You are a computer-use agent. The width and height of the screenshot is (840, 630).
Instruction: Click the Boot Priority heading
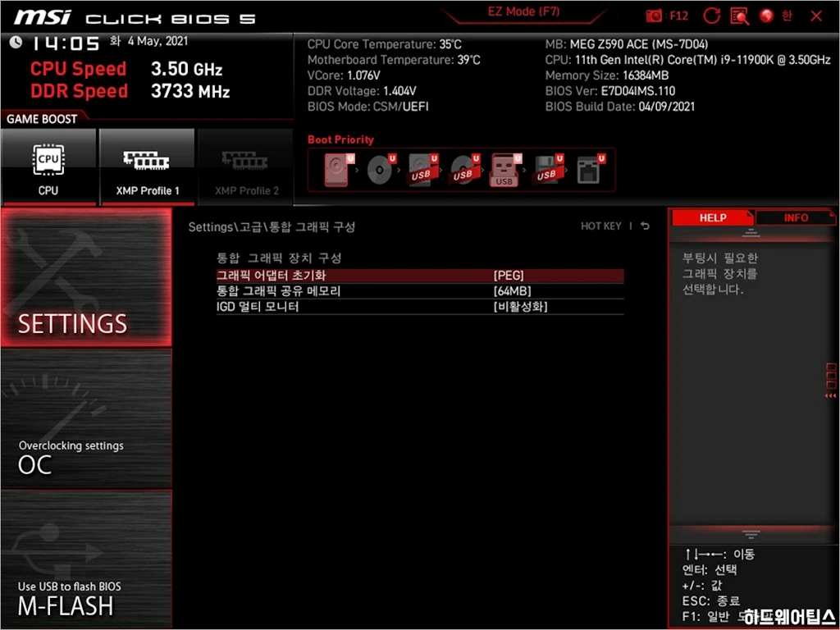(x=340, y=139)
